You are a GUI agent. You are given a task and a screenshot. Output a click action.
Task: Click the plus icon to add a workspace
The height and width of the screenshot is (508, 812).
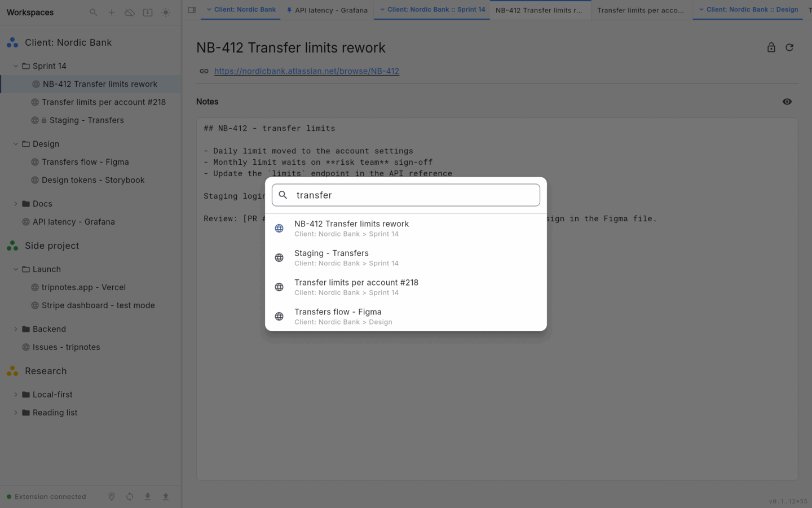[112, 12]
